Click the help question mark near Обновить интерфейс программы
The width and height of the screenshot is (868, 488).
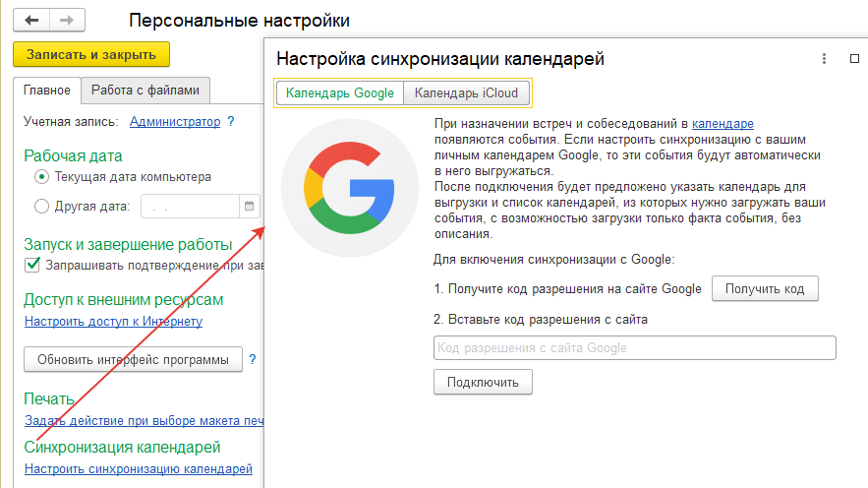253,359
